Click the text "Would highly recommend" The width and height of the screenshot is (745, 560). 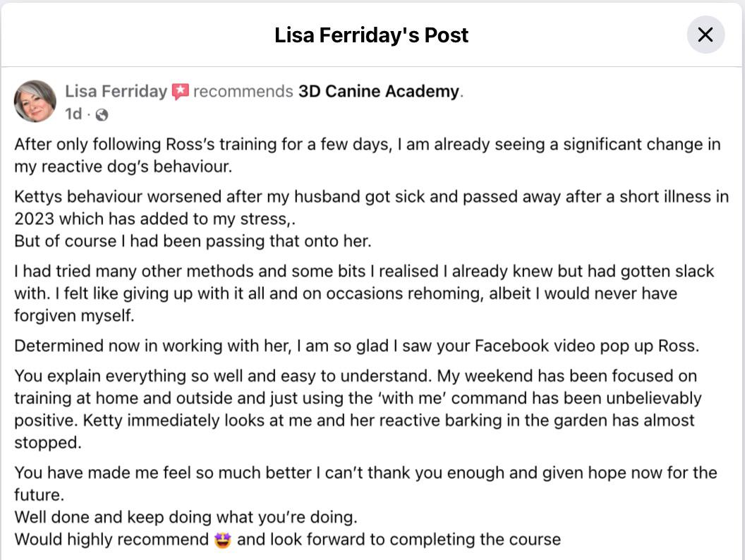[111, 540]
